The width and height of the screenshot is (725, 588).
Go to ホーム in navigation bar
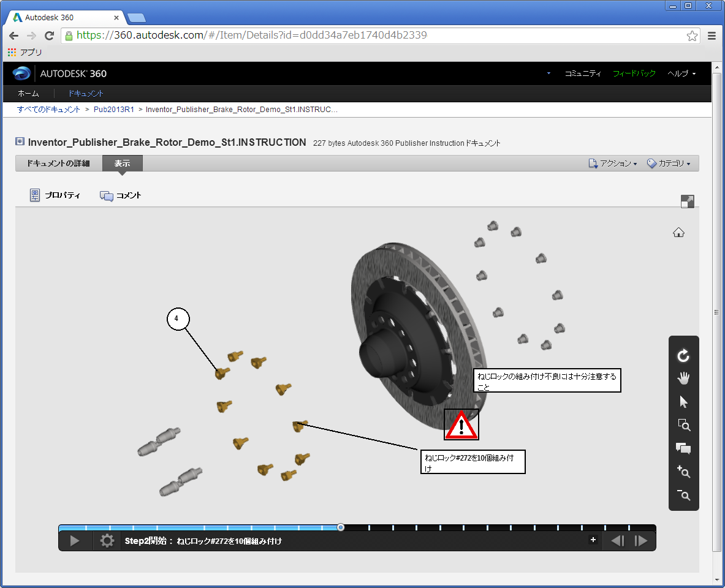(28, 93)
